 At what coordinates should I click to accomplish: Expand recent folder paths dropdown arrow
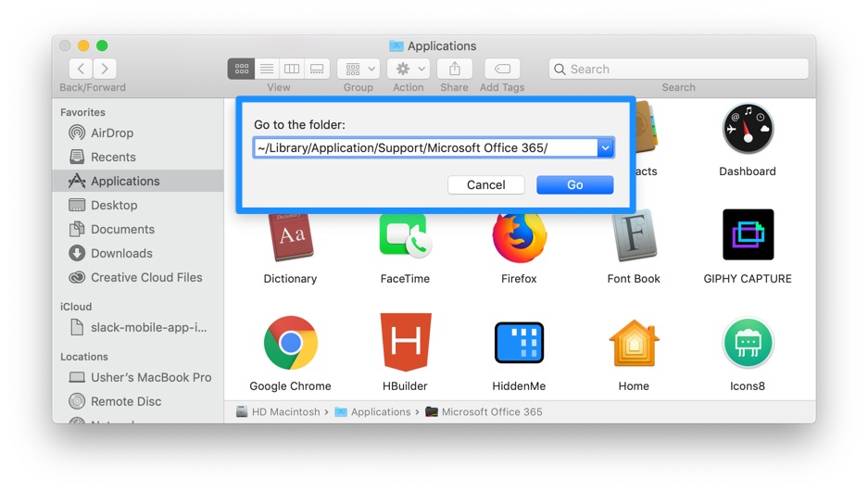point(606,147)
